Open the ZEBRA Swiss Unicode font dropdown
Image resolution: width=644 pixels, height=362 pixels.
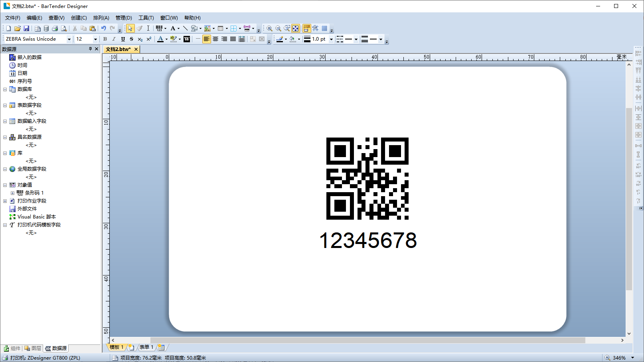[69, 39]
